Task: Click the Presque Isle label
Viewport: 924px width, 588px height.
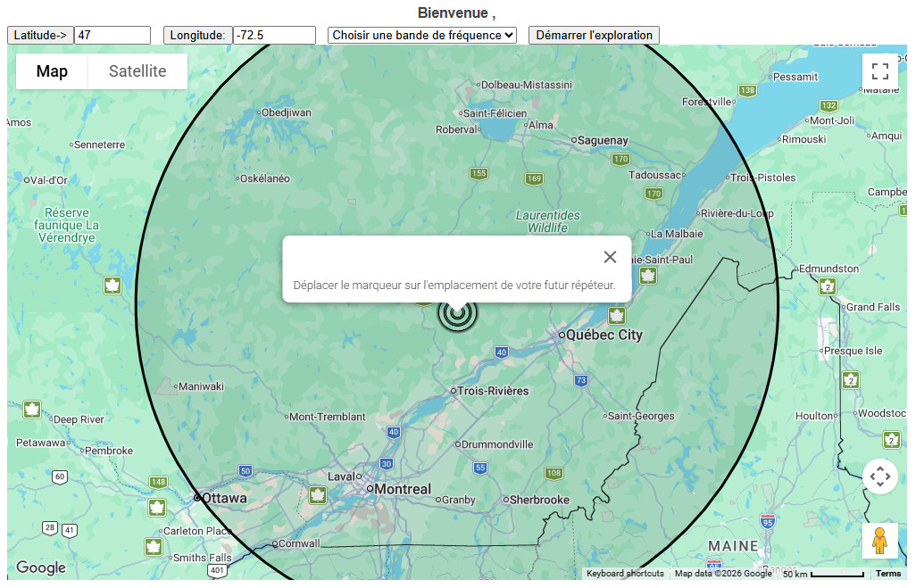Action: pos(853,352)
